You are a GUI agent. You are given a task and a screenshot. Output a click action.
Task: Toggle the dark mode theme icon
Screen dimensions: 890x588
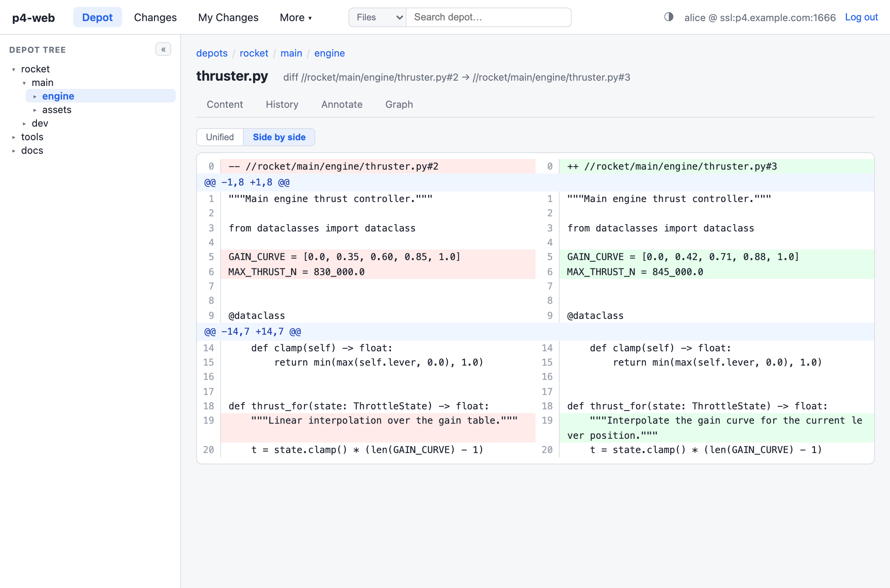coord(669,17)
